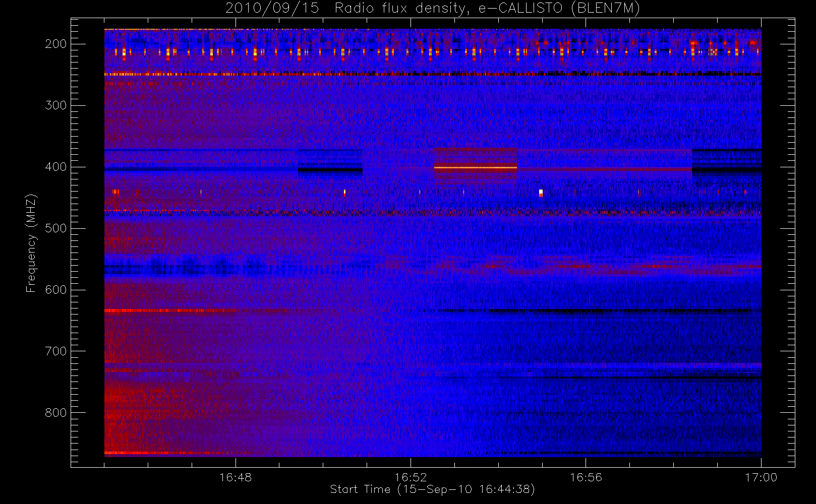Screen dimensions: 816x504
Task: Click the bright white emission line near 400 MHz
Action: (x=476, y=167)
